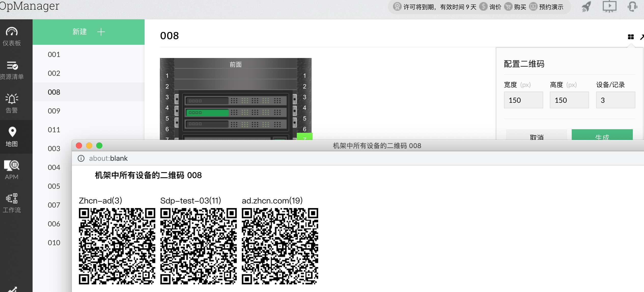Image resolution: width=644 pixels, height=292 pixels.
Task: Click the 询价 dollar icon
Action: [483, 6]
